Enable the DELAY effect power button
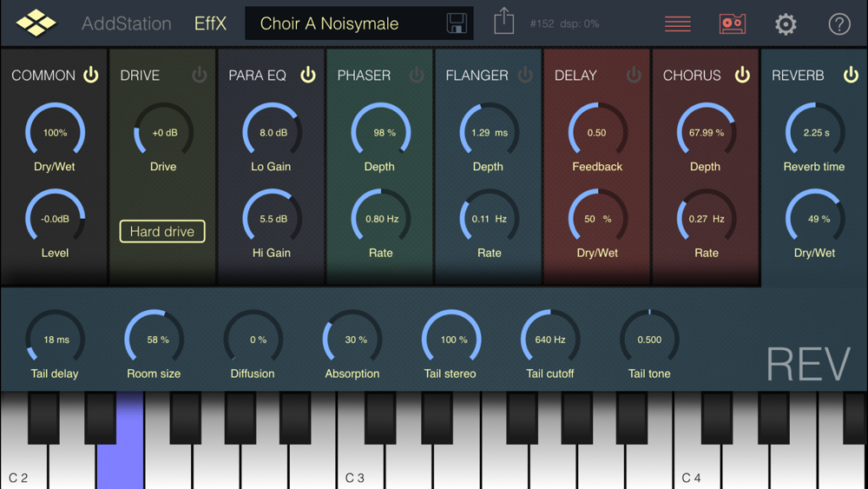The height and width of the screenshot is (489, 868). [x=634, y=75]
